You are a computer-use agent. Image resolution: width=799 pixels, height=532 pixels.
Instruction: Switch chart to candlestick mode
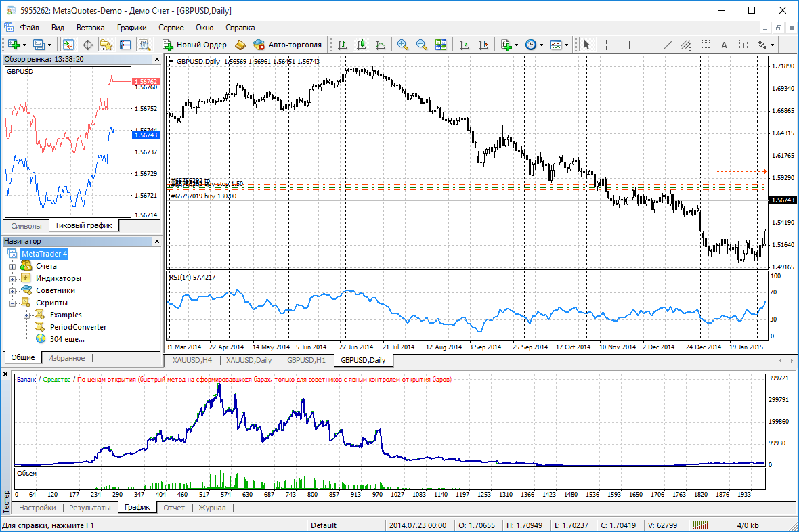pos(362,45)
